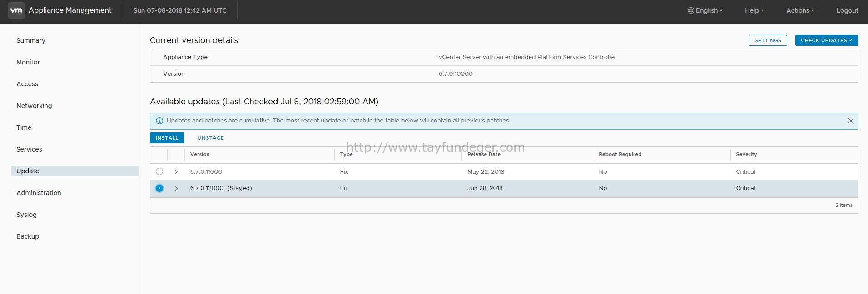Click the current version value 6.7.0.10000
The height and width of the screenshot is (294, 868).
coord(456,74)
